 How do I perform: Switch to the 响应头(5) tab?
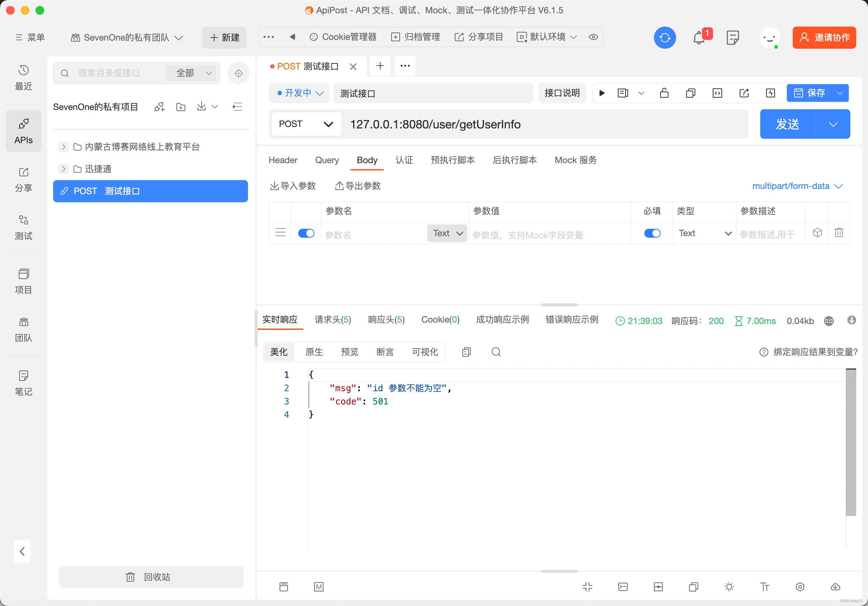point(386,320)
